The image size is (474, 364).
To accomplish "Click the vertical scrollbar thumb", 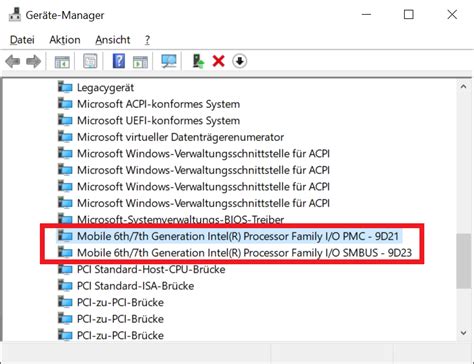I will 463,261.
